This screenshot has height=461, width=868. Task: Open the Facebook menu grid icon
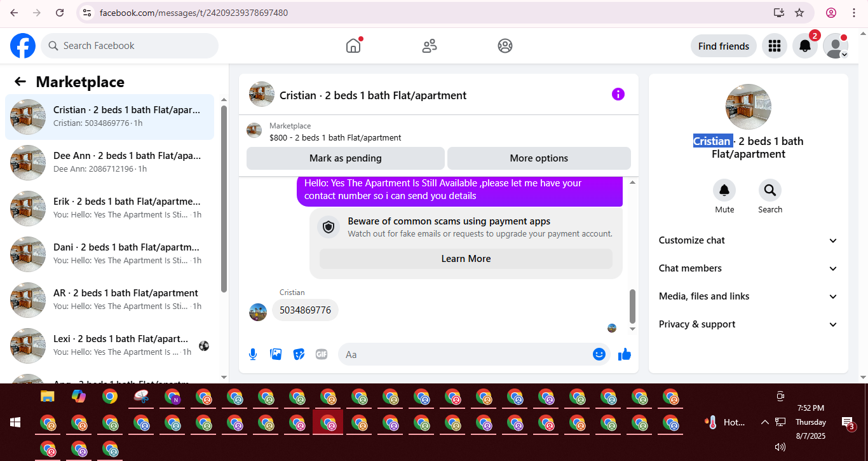coord(774,46)
